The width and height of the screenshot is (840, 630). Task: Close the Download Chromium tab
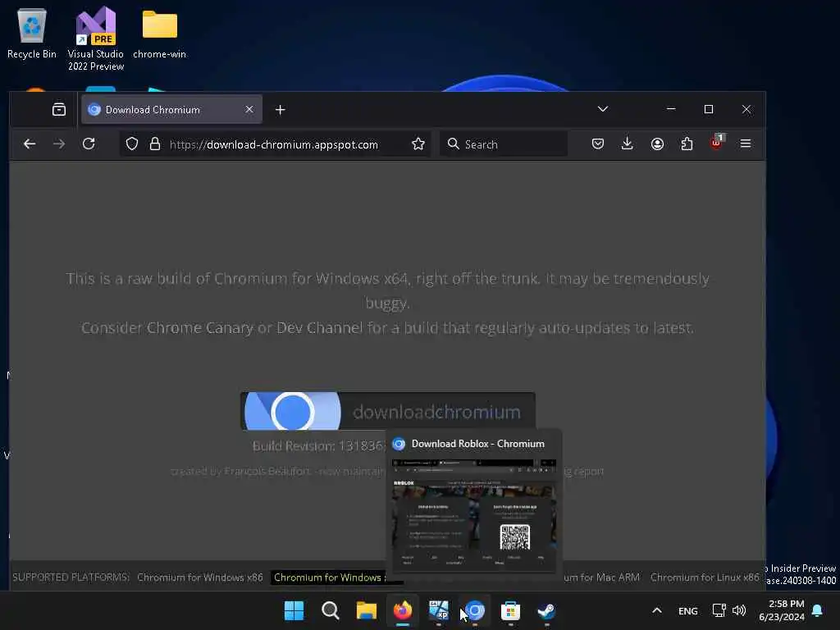249,109
